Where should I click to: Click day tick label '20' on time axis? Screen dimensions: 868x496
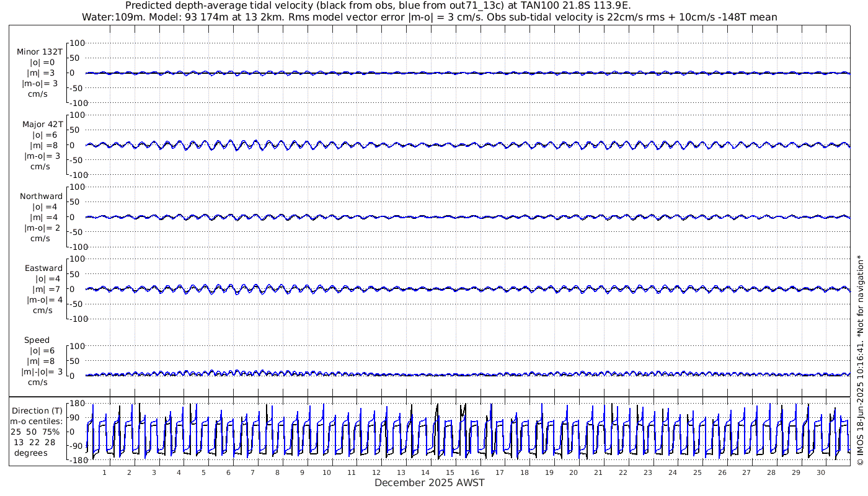[x=573, y=472]
